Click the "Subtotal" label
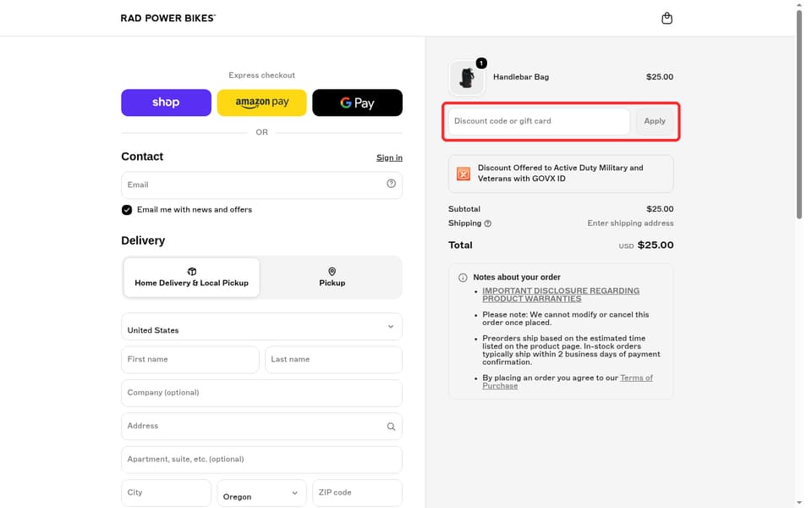This screenshot has height=508, width=812. pos(464,209)
